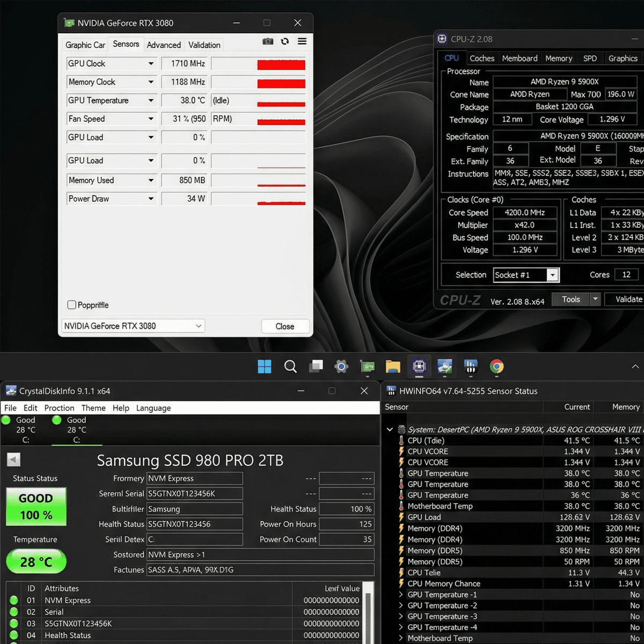The width and height of the screenshot is (644, 644).
Task: Click the bolt icon beside CPU Telie
Action: [401, 572]
